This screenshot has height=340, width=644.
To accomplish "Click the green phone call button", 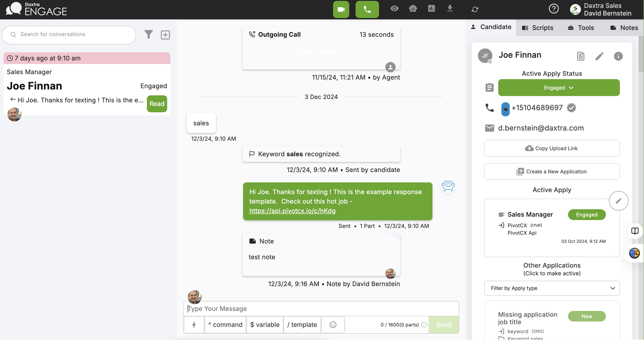I will (x=367, y=9).
